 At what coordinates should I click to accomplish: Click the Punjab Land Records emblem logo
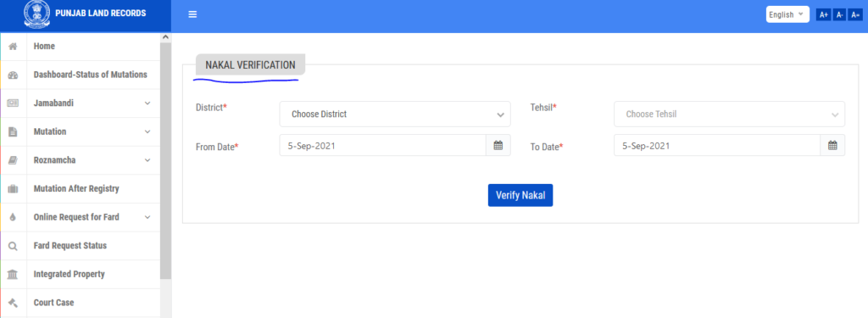point(37,14)
